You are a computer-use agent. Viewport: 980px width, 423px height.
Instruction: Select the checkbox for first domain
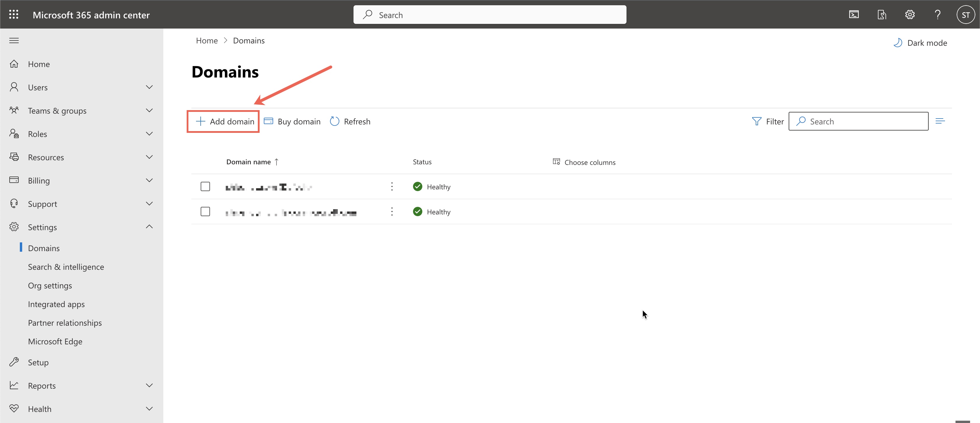pos(205,186)
